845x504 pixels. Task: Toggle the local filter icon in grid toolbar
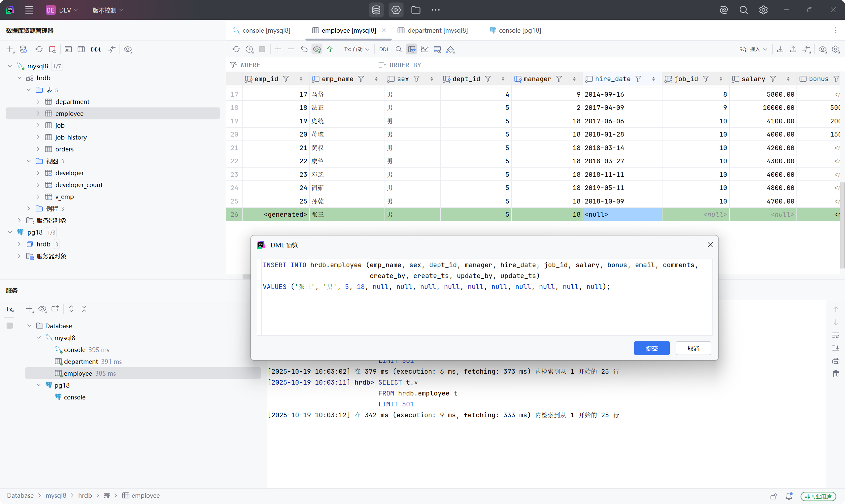[x=412, y=49]
